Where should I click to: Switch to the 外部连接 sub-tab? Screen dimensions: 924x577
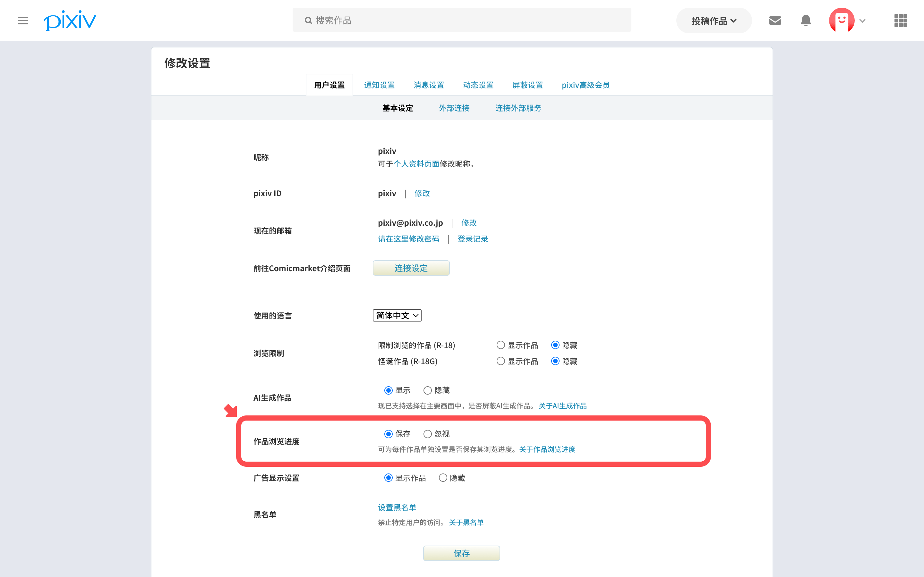[x=454, y=108]
